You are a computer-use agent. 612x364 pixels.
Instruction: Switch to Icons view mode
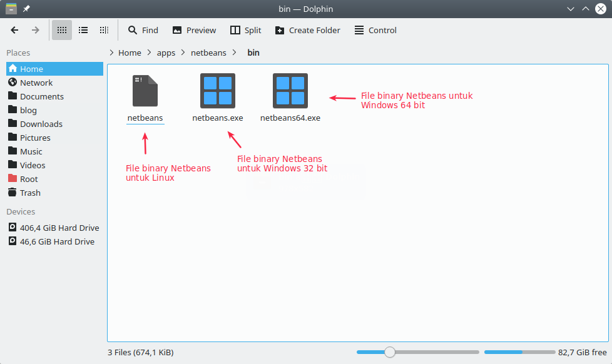coord(61,30)
